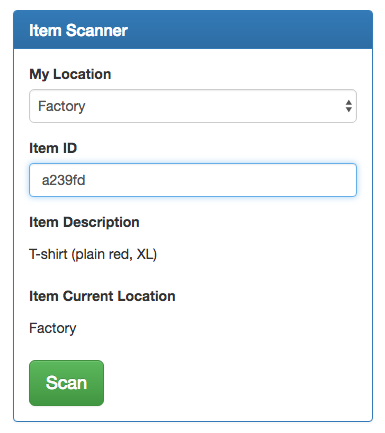Click the My Location label
Image resolution: width=385 pixels, height=433 pixels.
70,74
